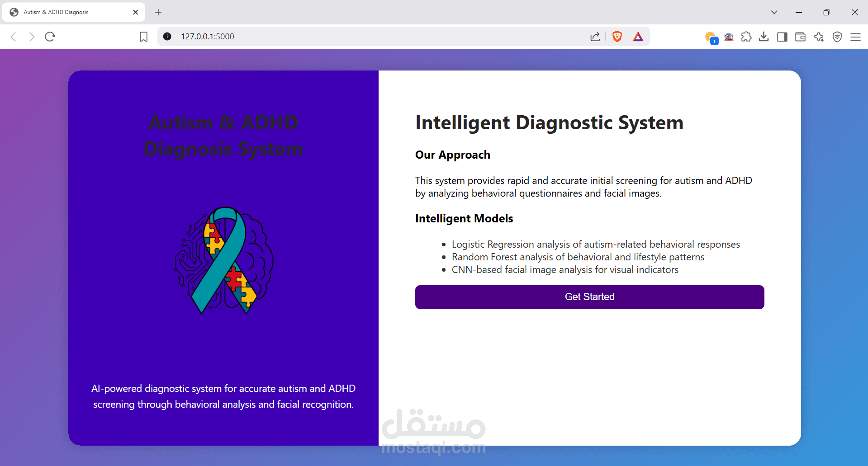Show downloads via the download icon
This screenshot has height=466, width=868.
[x=764, y=37]
